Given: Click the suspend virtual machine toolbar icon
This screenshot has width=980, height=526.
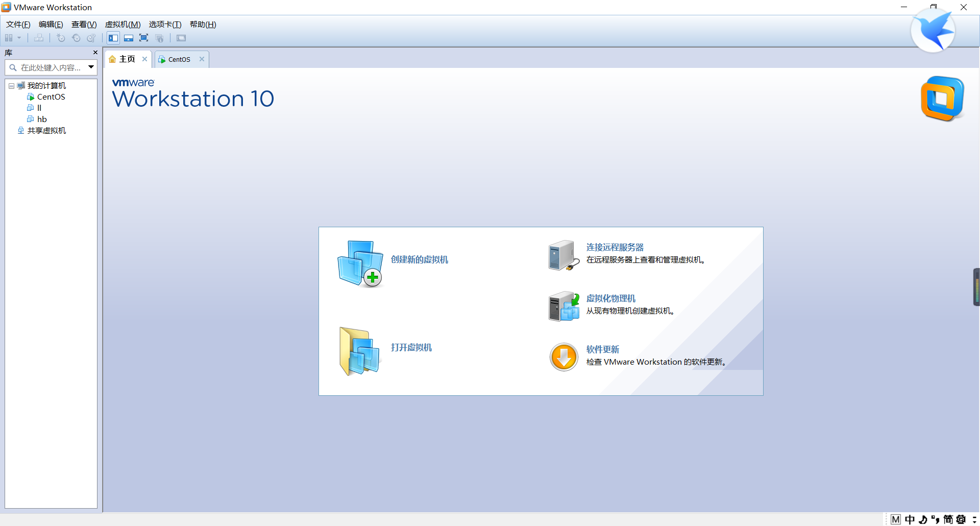Looking at the screenshot, I should pyautogui.click(x=9, y=38).
